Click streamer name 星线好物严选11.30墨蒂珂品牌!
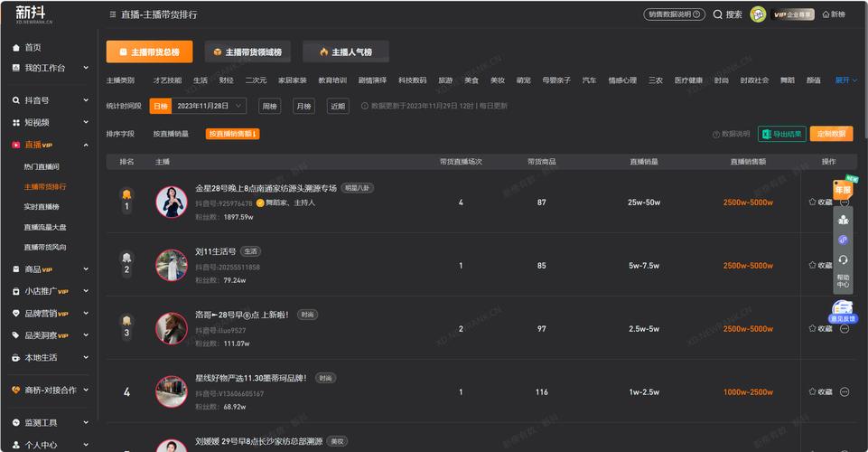 [x=251, y=378]
